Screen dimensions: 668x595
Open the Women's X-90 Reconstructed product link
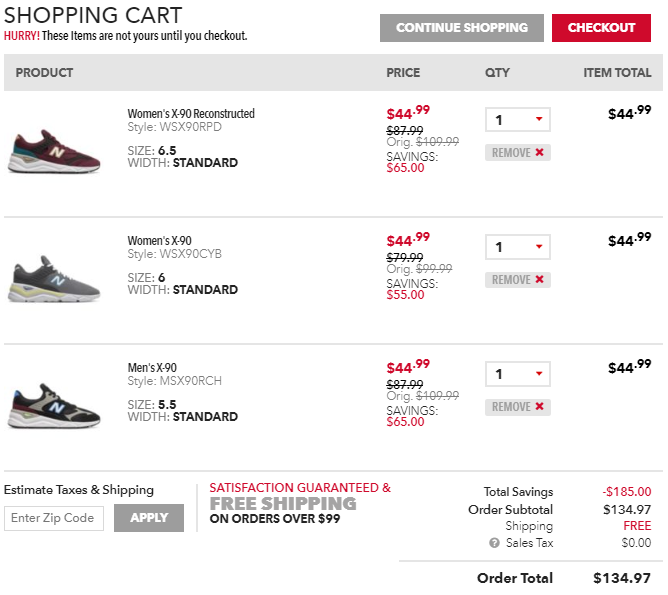(x=191, y=114)
